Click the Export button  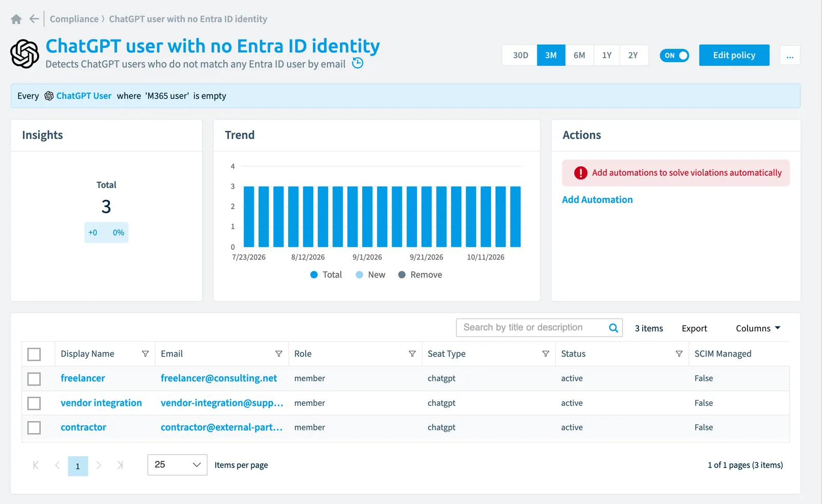[695, 328]
